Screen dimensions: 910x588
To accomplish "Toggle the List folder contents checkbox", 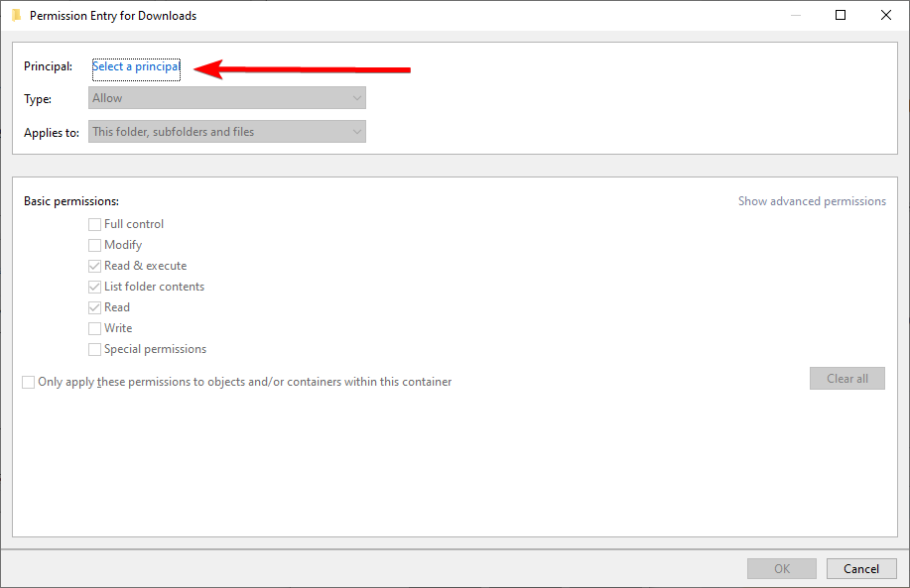I will point(95,288).
